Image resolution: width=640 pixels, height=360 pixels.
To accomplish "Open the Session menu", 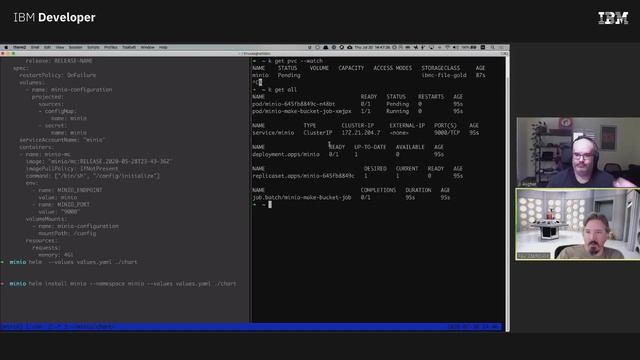I will tap(76, 47).
